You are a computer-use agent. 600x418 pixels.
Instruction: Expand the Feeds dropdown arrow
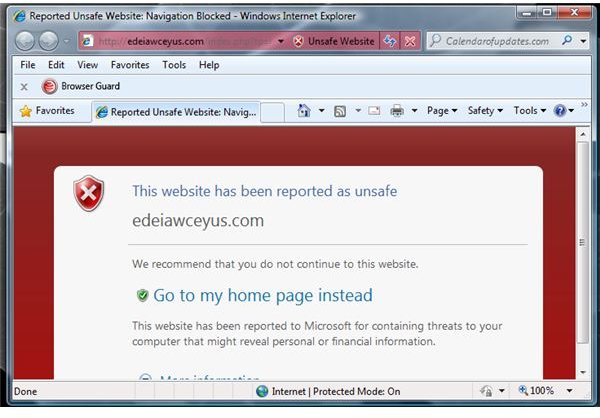pyautogui.click(x=358, y=111)
